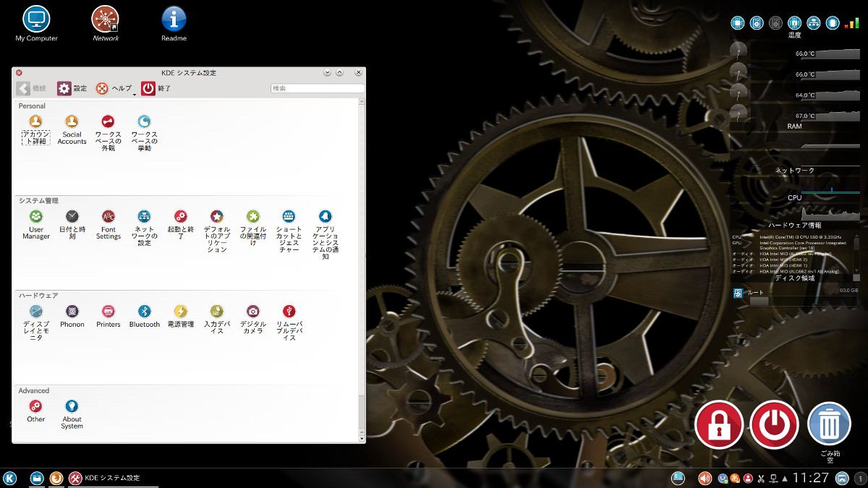Image resolution: width=868 pixels, height=488 pixels.
Task: Click the red user tray icon
Action: (748, 478)
